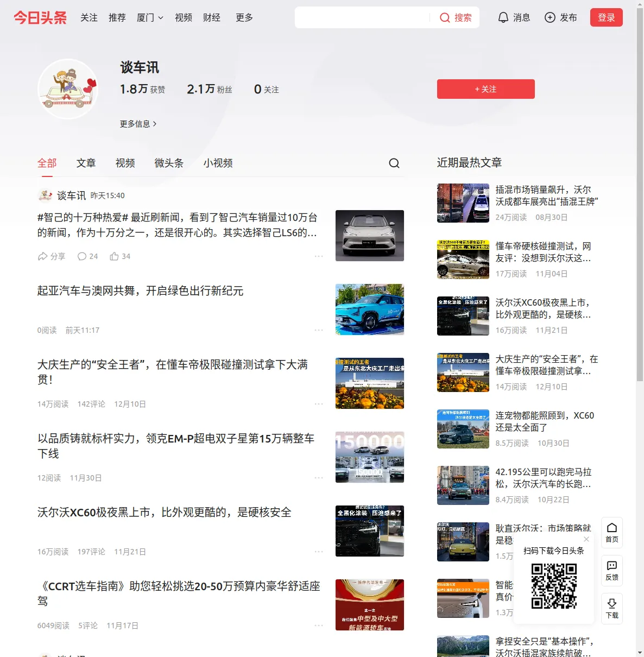This screenshot has width=644, height=657.
Task: Open more options for 沃尔沃XC60极夜黑 article
Action: tap(319, 552)
